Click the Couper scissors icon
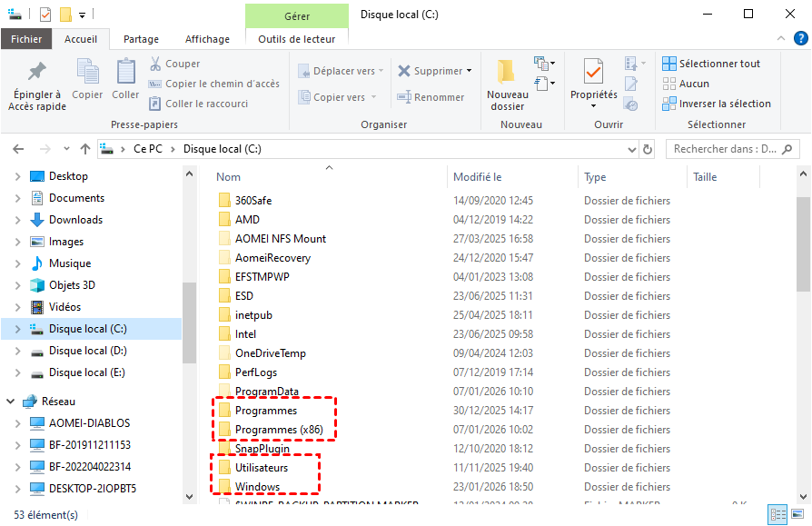Screen dimensions: 812x526 155,64
